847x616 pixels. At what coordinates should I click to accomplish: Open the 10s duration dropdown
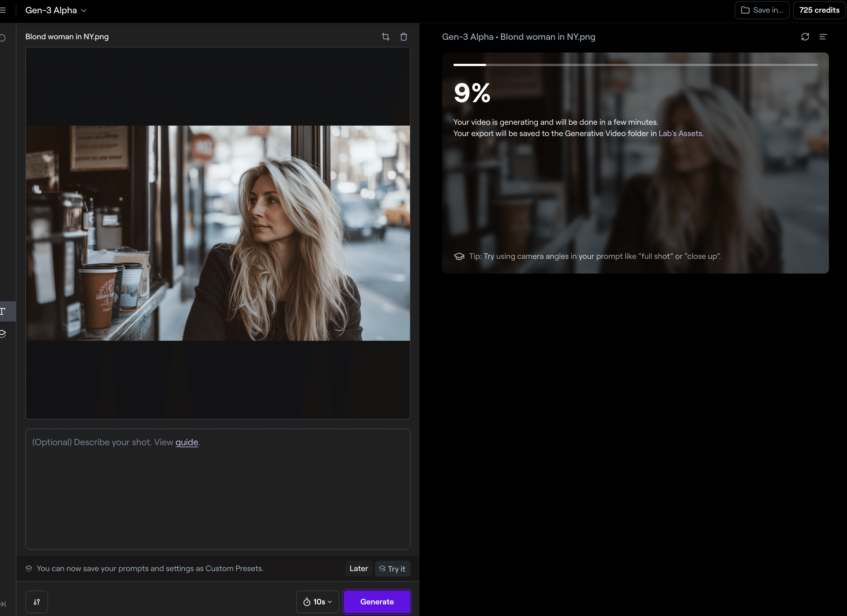click(x=317, y=602)
